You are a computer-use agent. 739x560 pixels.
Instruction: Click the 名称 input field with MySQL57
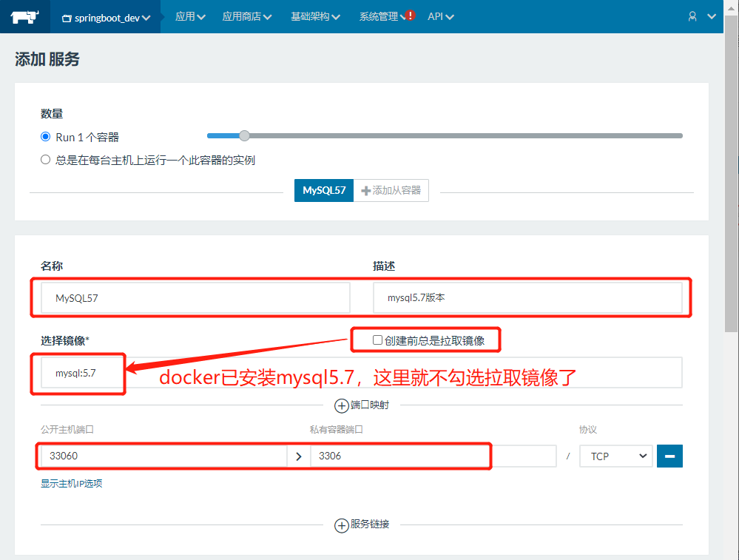[x=195, y=298]
